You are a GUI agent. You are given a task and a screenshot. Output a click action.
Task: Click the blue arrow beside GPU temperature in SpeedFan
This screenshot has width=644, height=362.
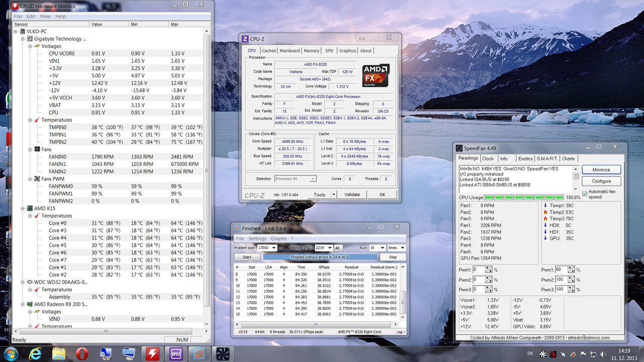545,238
